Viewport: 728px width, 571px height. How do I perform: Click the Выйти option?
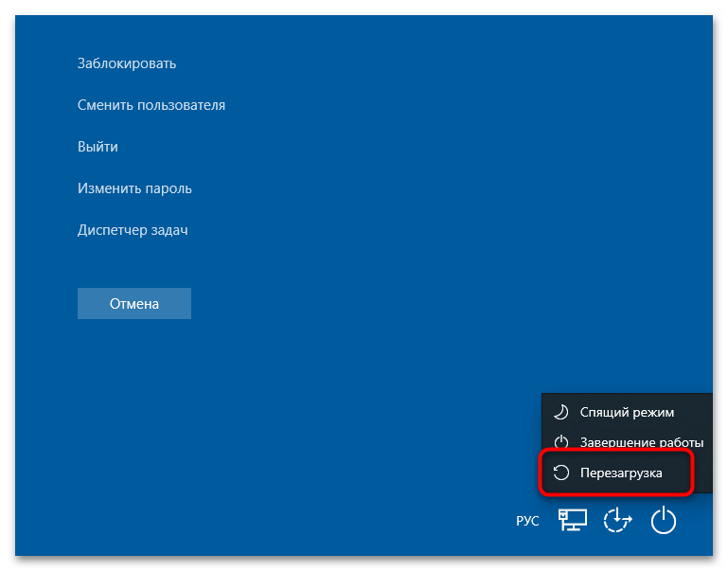pyautogui.click(x=98, y=147)
